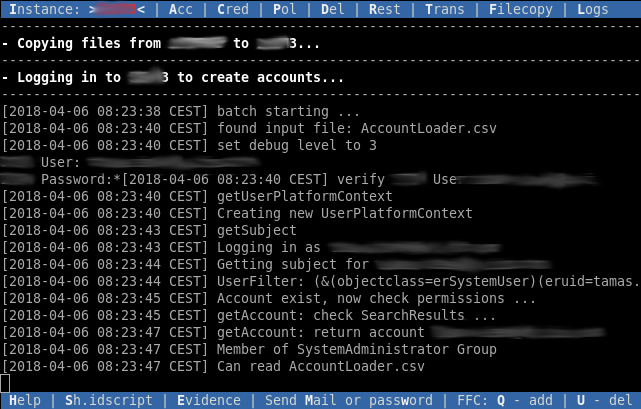Open the Trans menu

click(x=444, y=9)
